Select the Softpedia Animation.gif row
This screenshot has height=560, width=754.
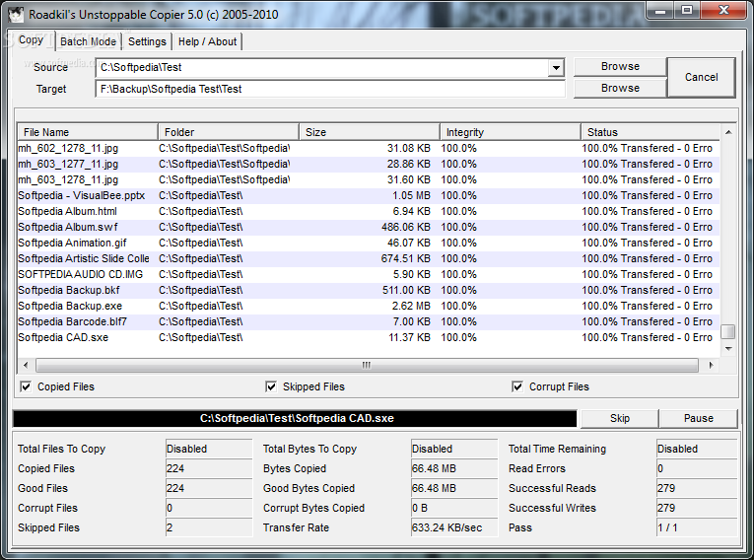369,243
